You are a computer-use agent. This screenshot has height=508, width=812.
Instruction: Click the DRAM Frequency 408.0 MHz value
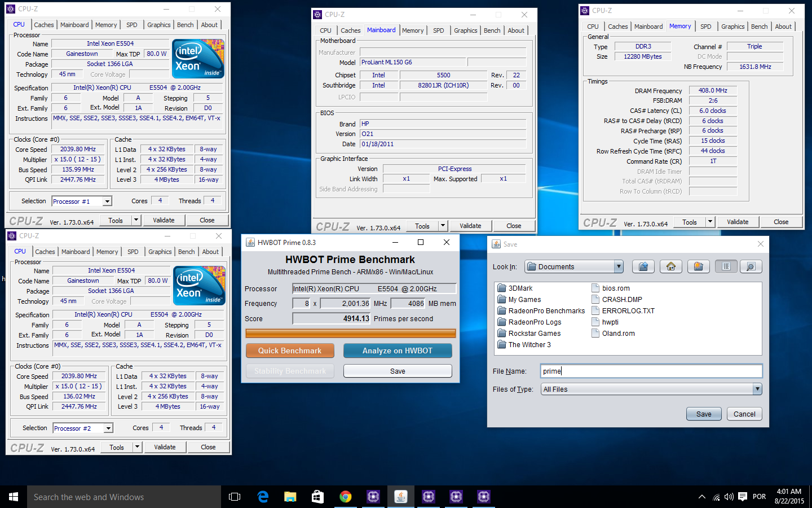click(713, 90)
